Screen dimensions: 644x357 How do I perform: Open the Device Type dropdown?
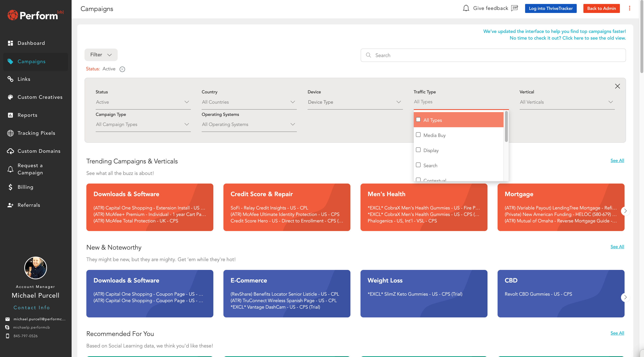coord(355,102)
